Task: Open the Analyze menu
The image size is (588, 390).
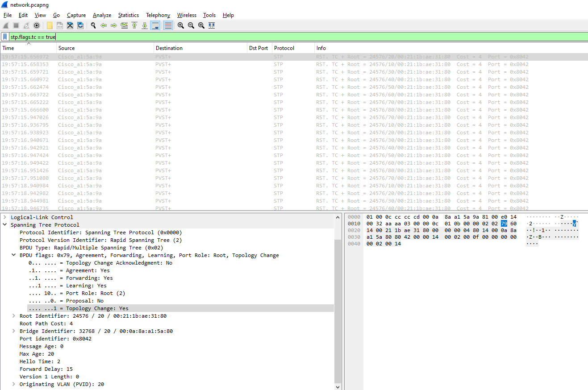Action: click(x=102, y=15)
